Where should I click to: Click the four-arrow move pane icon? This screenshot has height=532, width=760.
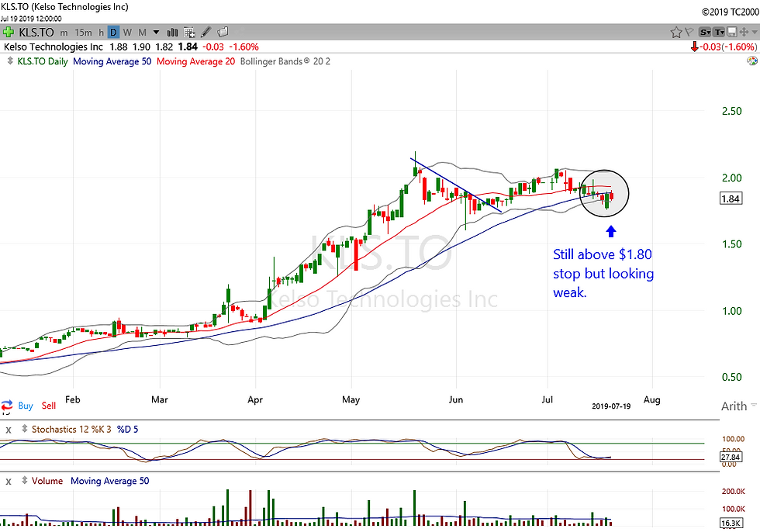744,33
